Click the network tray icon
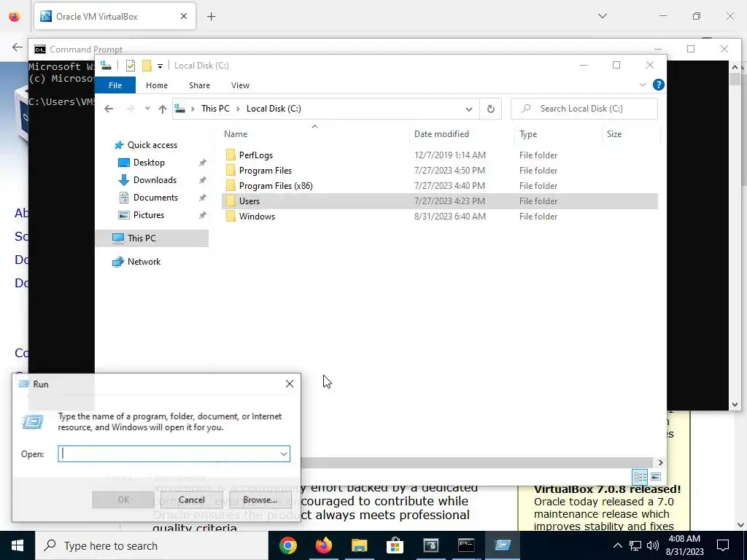 (x=635, y=545)
